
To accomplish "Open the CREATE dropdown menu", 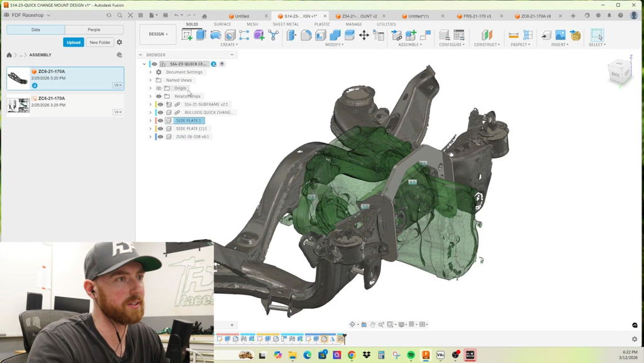I will coord(229,44).
